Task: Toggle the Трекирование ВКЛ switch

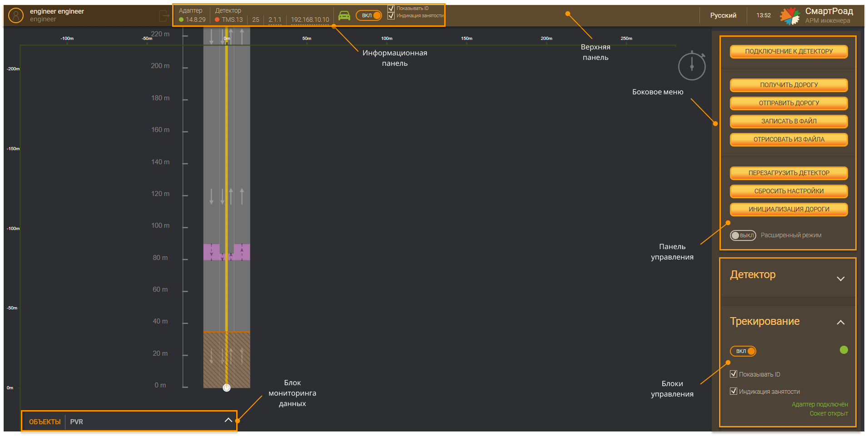Action: coord(743,351)
